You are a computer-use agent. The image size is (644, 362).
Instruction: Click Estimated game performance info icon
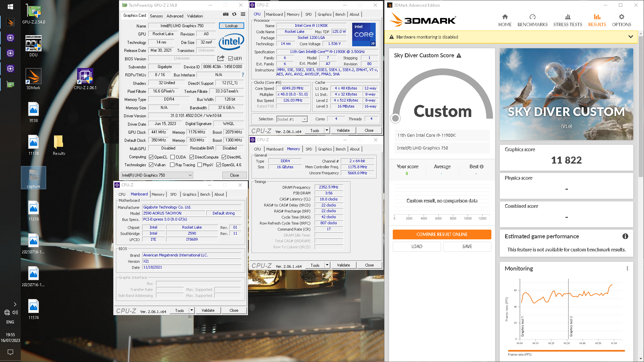625,236
